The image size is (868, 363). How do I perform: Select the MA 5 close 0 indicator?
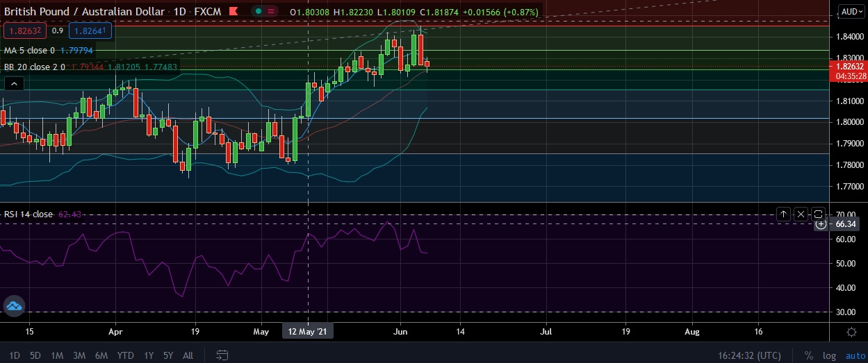coord(29,51)
